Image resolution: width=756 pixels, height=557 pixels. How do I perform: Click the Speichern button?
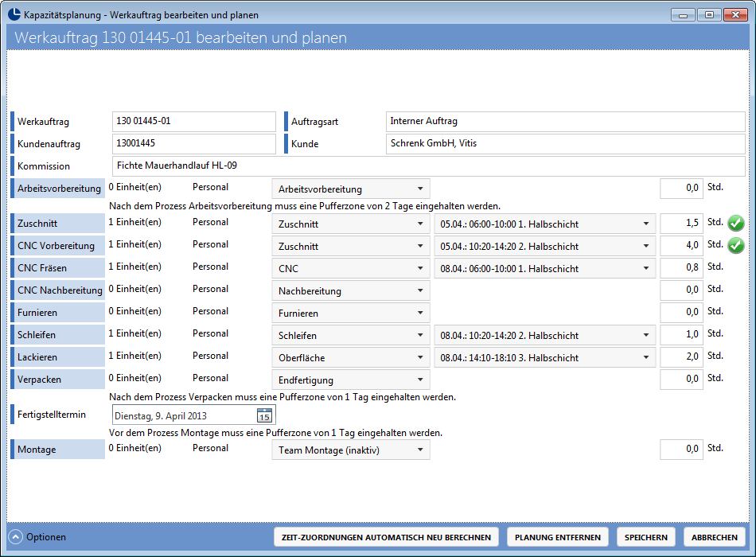click(646, 537)
